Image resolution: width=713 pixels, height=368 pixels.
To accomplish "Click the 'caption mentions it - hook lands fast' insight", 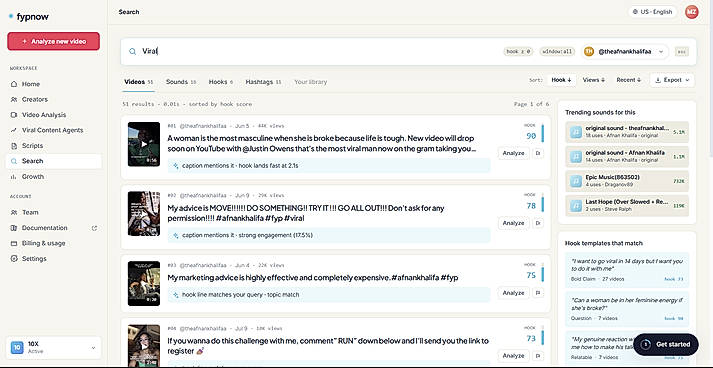I will pos(329,166).
